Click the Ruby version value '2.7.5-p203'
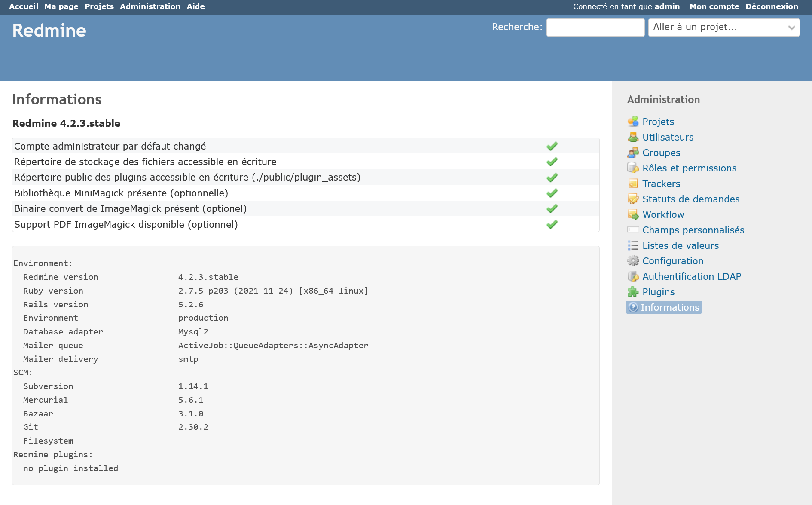The height and width of the screenshot is (505, 812). 203,291
